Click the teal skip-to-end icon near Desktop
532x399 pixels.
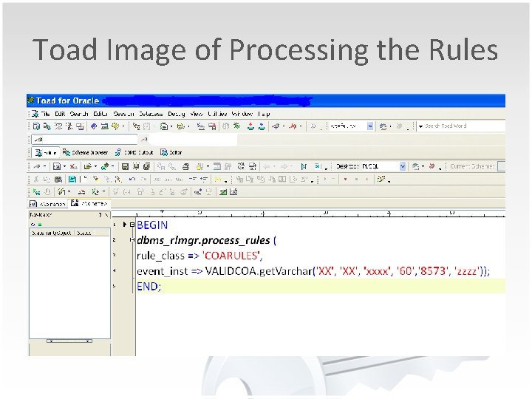click(x=304, y=166)
